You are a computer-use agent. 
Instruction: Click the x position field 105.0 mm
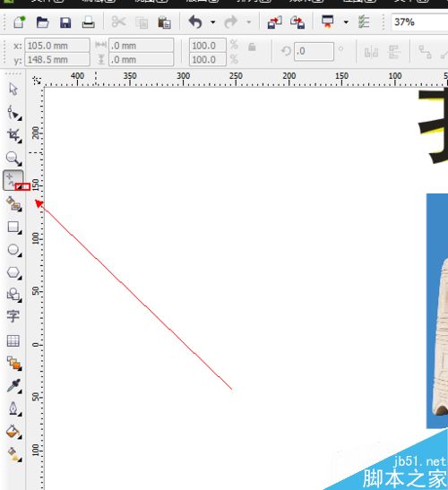click(x=57, y=46)
